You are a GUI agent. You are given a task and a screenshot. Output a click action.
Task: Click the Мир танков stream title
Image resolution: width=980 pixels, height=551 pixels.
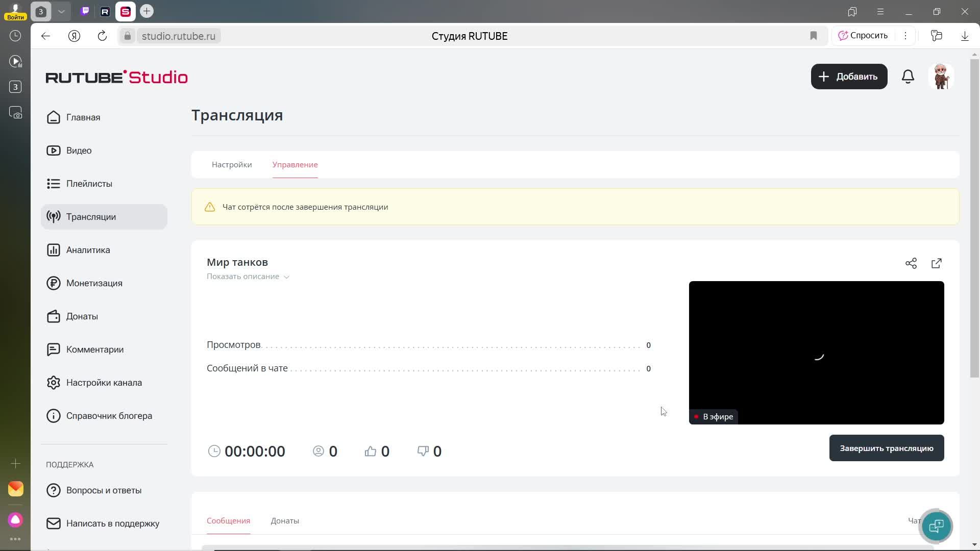pyautogui.click(x=237, y=262)
